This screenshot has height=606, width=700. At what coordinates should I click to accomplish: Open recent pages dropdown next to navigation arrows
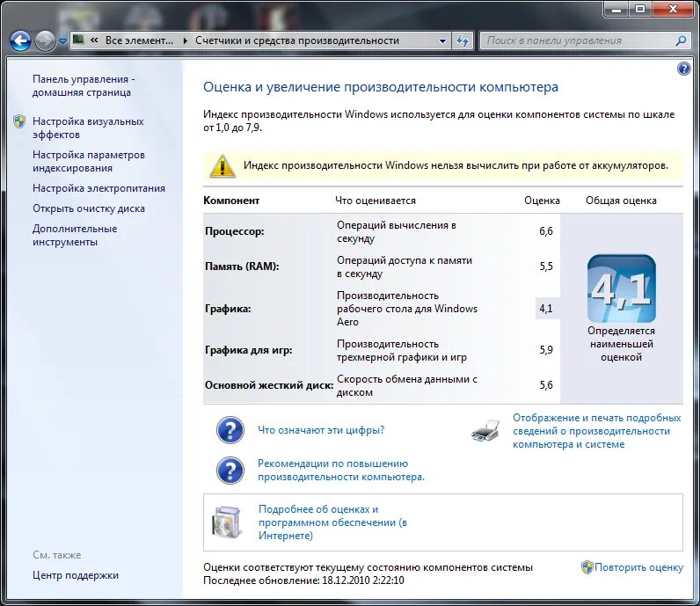[x=63, y=41]
